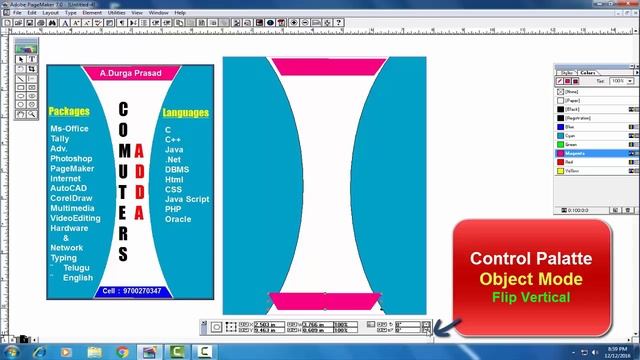Image resolution: width=640 pixels, height=360 pixels.
Task: Choose the [None] color entry
Action: 596,92
